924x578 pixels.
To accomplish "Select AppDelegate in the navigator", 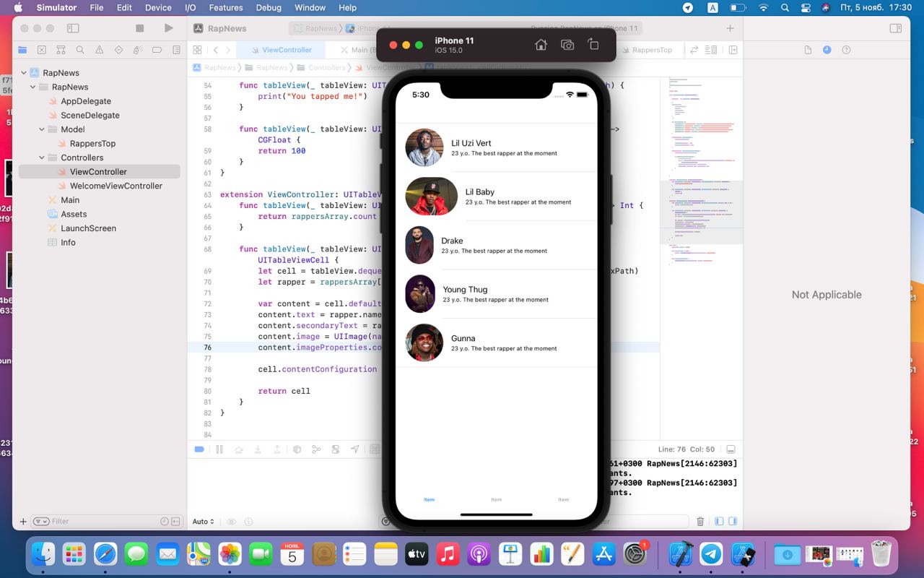I will click(x=86, y=101).
